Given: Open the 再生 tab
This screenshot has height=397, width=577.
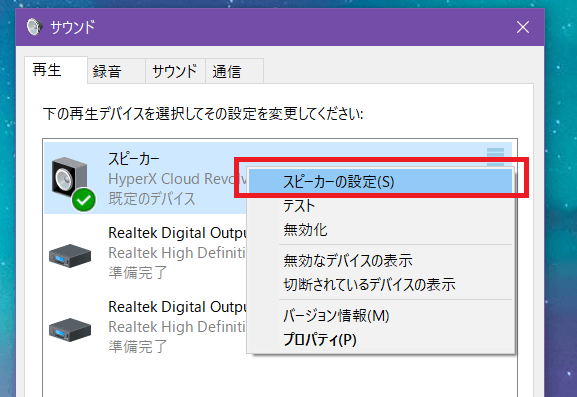Looking at the screenshot, I should [x=56, y=70].
